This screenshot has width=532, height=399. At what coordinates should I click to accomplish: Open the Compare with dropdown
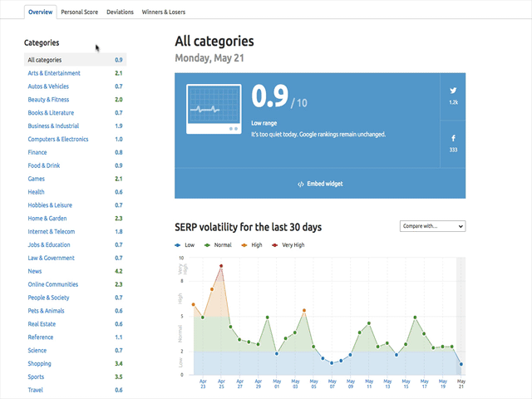coord(432,226)
